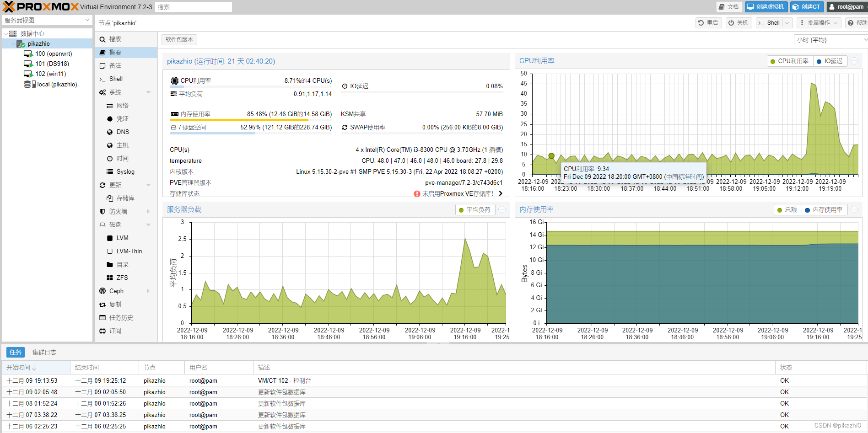Open the 文档 documentation button

729,7
